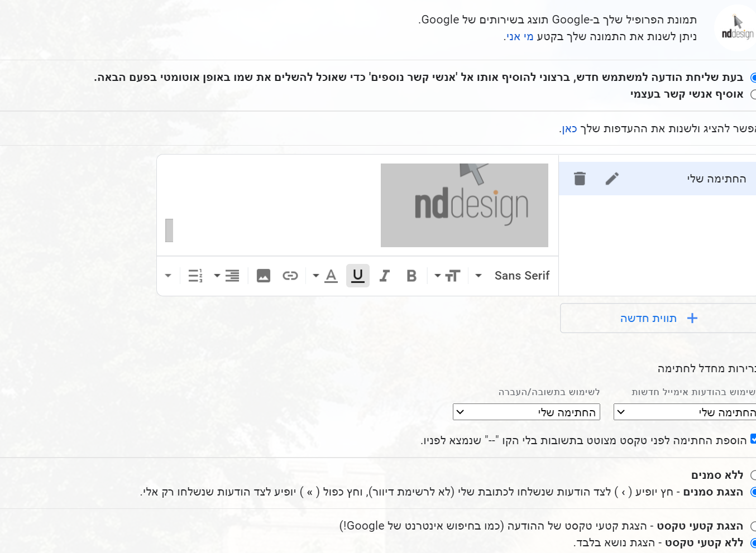Screen dimensions: 756x553
Task: Open more formatting options arrow after numbered list
Action: point(168,276)
